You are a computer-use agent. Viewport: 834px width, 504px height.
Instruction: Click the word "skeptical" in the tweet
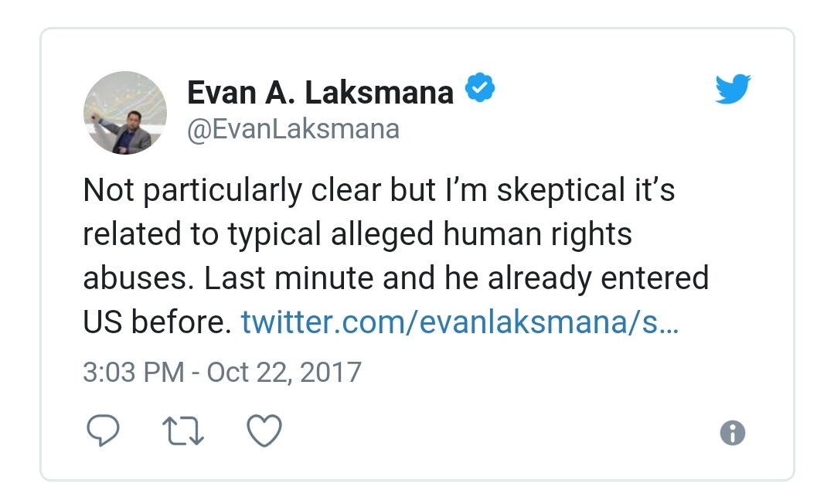[560, 190]
